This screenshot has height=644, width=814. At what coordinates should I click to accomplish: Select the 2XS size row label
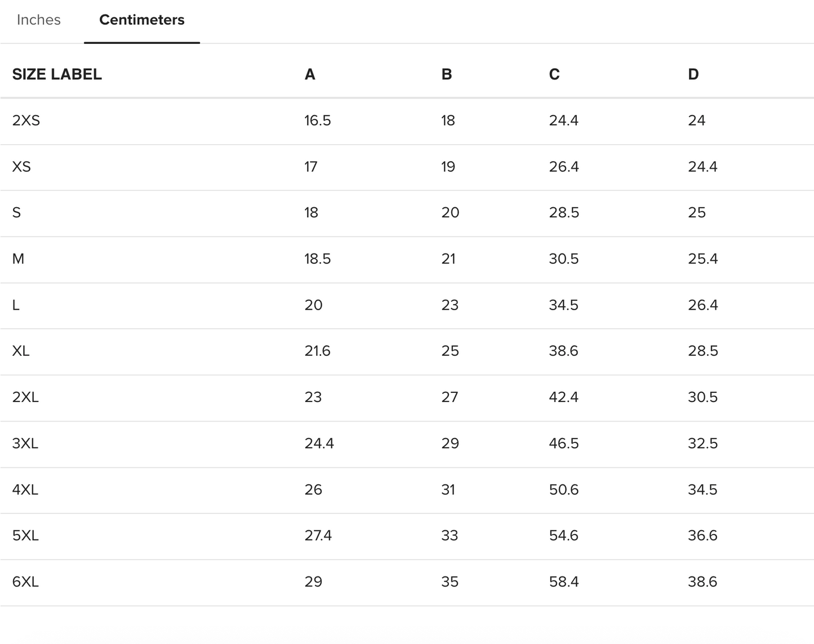point(26,120)
